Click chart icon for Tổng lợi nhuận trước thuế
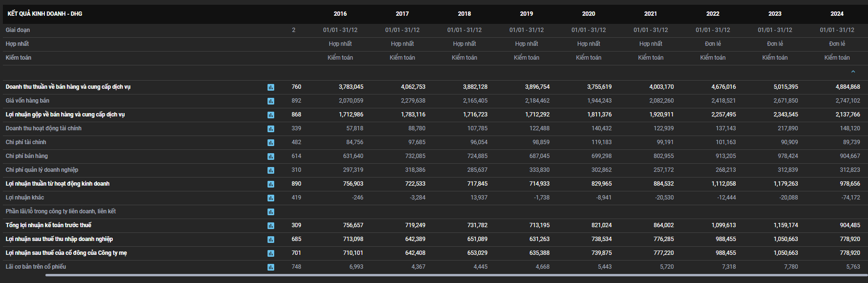This screenshot has width=868, height=283. (271, 226)
